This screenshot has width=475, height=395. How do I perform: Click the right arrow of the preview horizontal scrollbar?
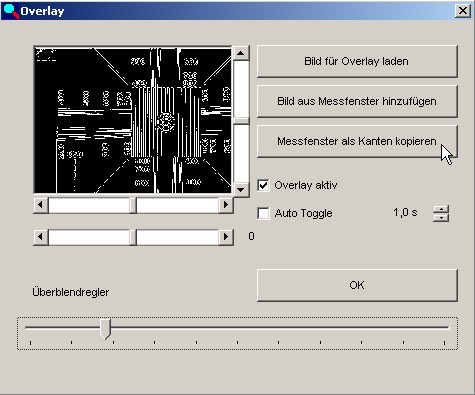(226, 204)
